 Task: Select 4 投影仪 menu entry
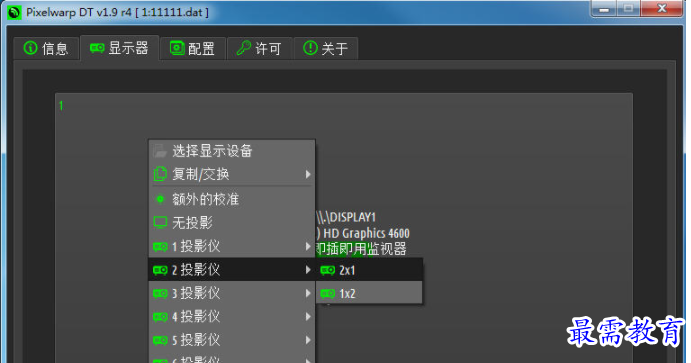tap(232, 316)
